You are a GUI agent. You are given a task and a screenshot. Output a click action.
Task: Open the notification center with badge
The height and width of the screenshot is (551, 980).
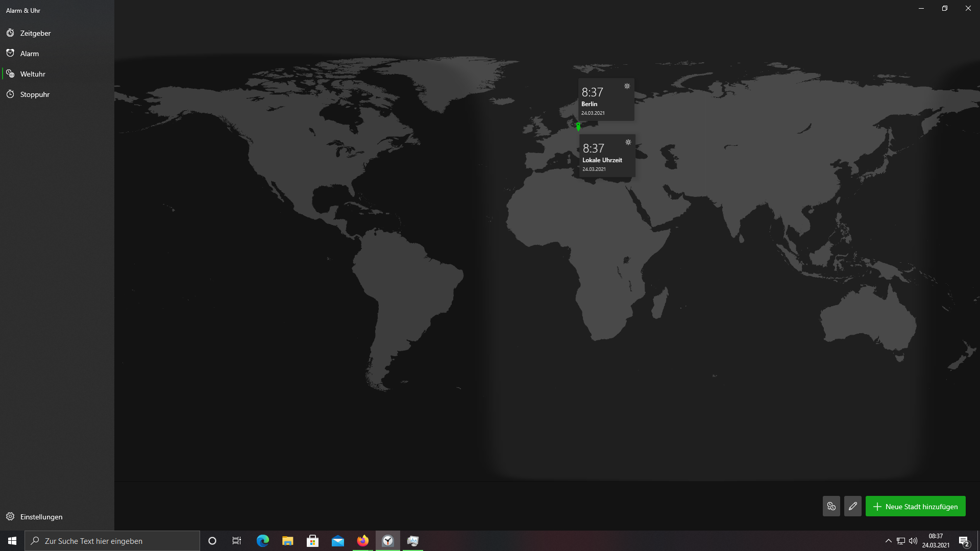[x=964, y=541]
